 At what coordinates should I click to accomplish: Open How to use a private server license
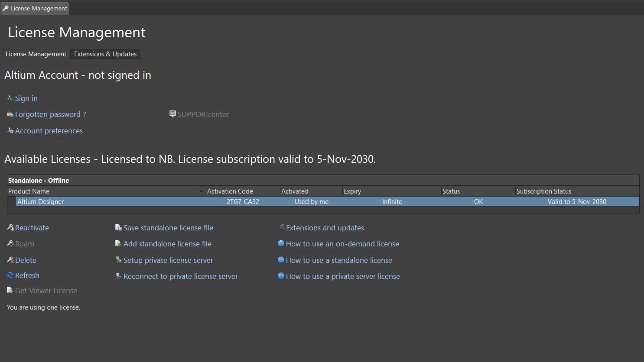(x=343, y=276)
